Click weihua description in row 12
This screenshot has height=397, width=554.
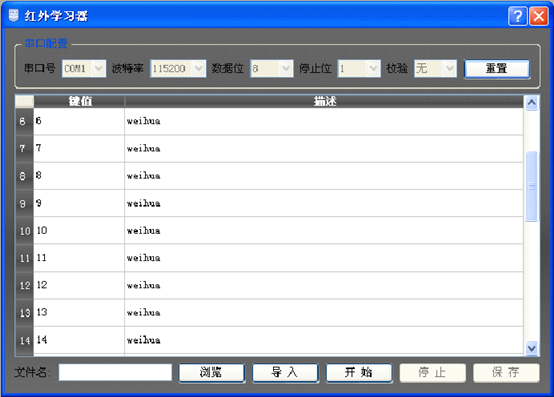(x=324, y=285)
